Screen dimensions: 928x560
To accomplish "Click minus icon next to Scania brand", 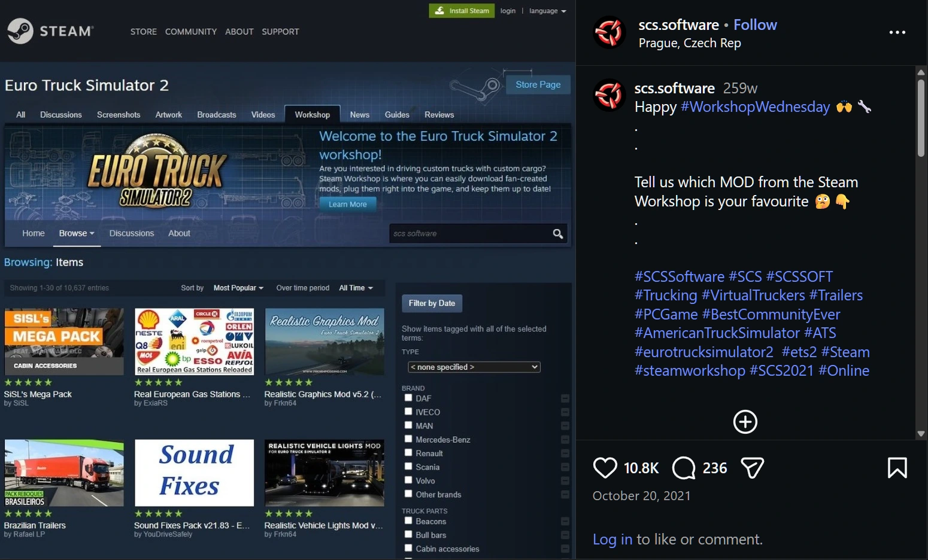I will click(565, 467).
